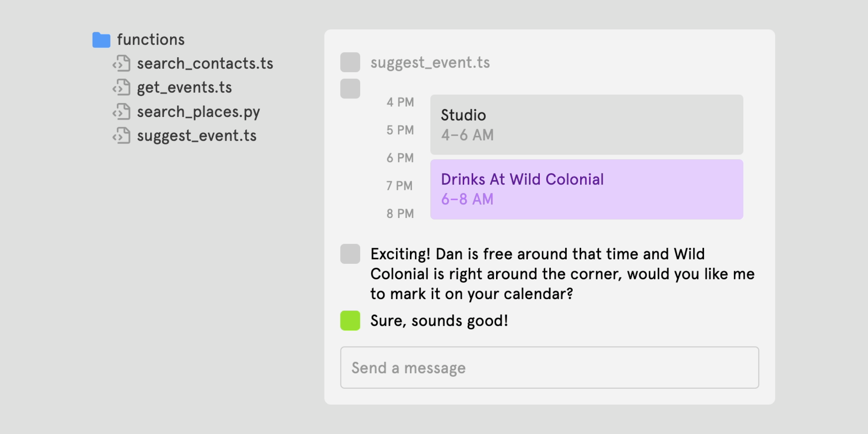Open the search_contacts.ts file
Image resolution: width=868 pixels, height=434 pixels.
click(x=205, y=63)
